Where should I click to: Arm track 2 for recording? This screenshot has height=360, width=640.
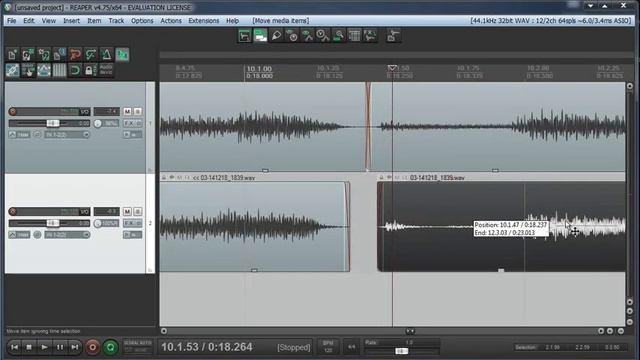pos(13,211)
